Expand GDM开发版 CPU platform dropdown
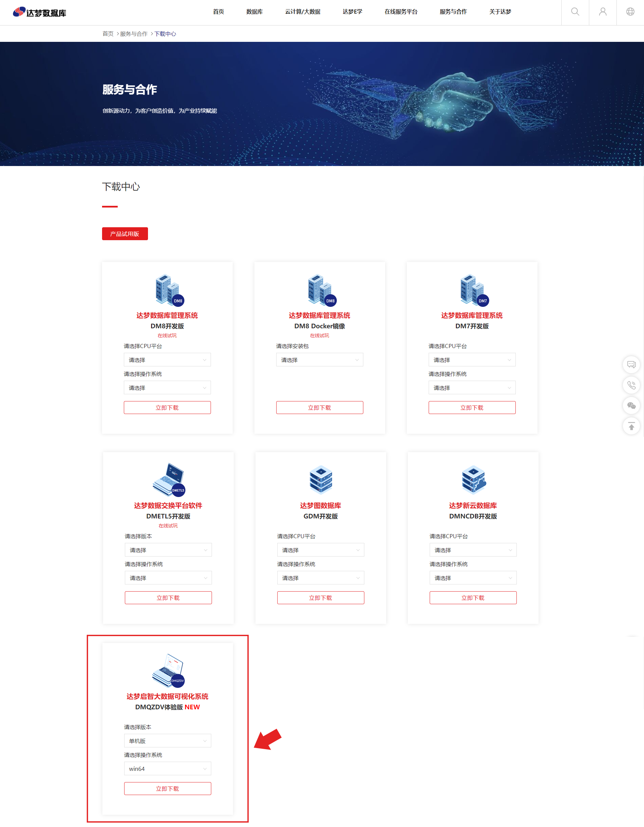Viewport: 644px width, 827px height. (320, 550)
